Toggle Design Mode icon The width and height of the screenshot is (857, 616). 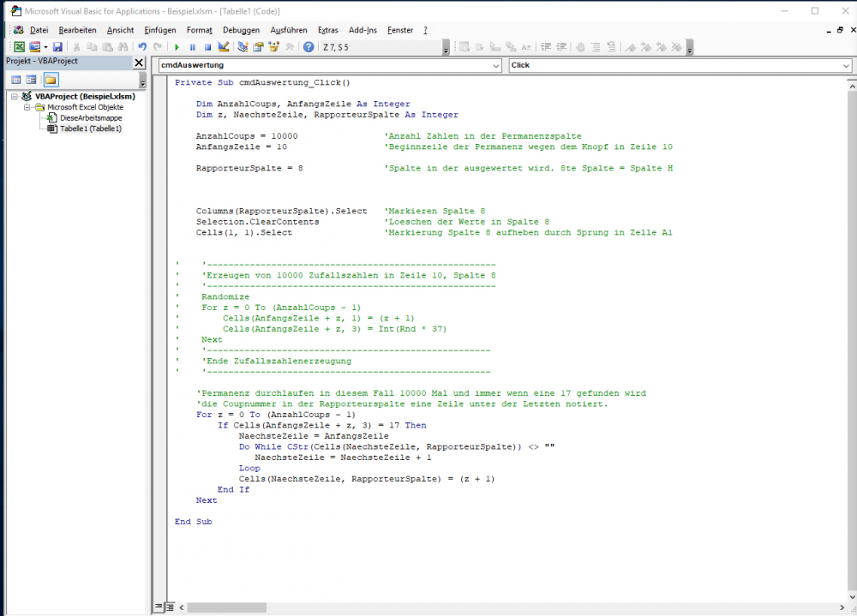(224, 47)
